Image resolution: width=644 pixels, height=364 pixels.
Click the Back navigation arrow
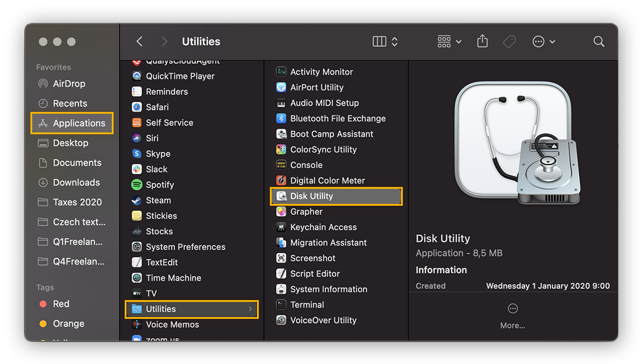[x=139, y=41]
